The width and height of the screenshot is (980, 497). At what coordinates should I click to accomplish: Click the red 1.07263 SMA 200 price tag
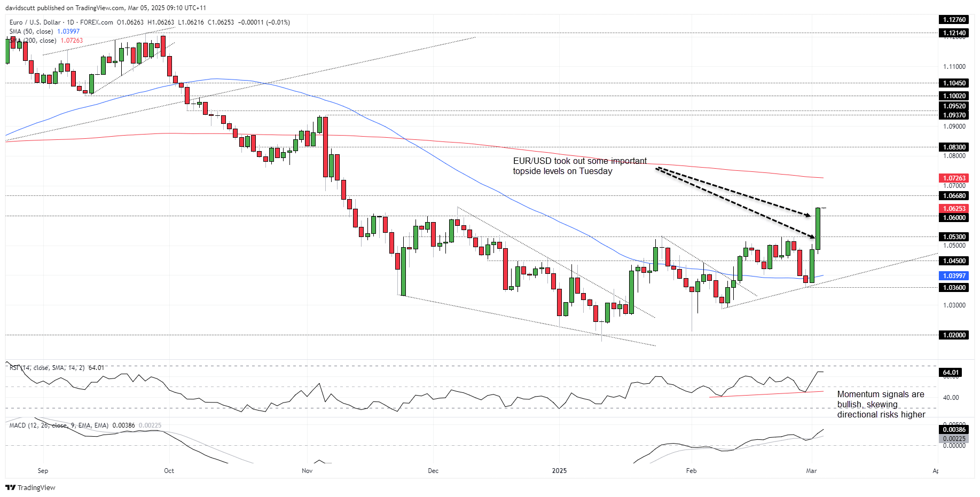[x=954, y=178]
